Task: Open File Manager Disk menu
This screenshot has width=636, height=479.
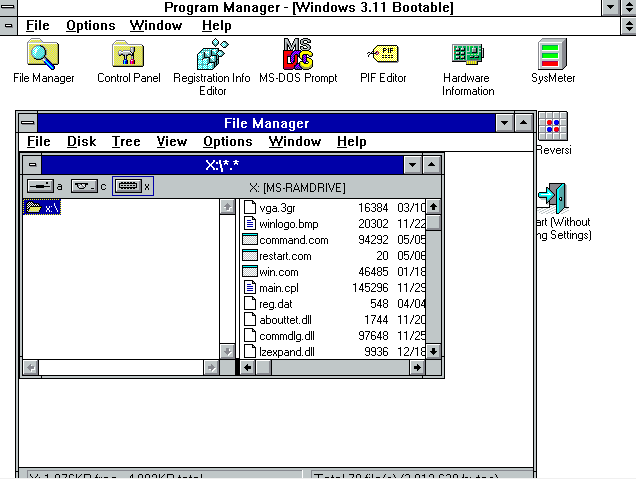Action: (x=82, y=141)
